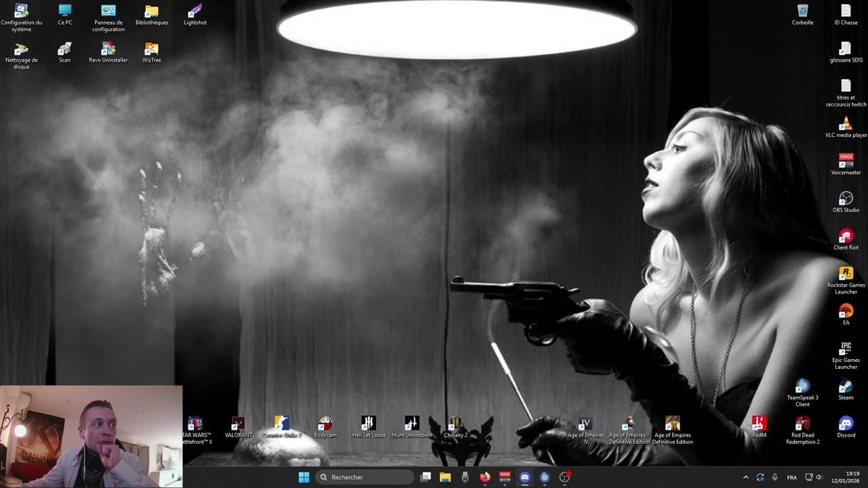
Task: Select the Discord desktop shortcut
Action: 846,427
